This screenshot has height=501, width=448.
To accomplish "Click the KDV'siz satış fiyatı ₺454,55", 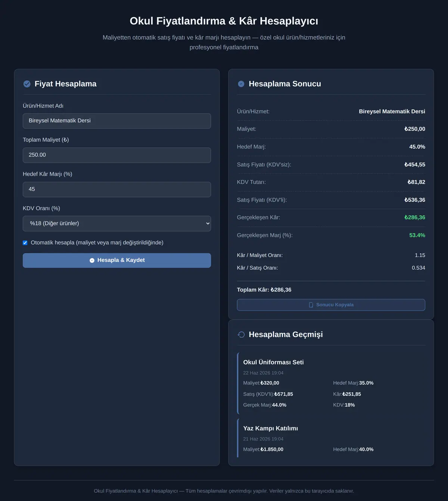I will [415, 165].
